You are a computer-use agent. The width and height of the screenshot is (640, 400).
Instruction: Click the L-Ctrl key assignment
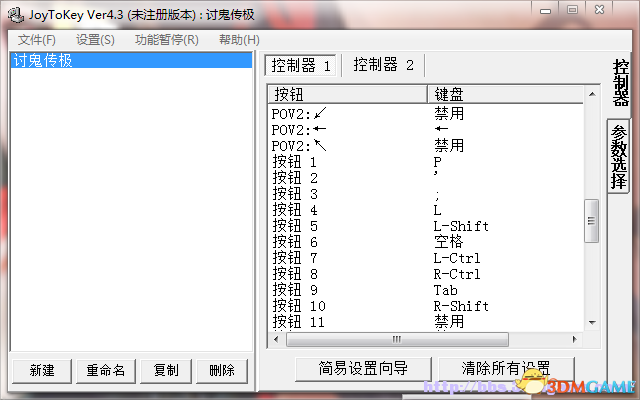pyautogui.click(x=457, y=258)
